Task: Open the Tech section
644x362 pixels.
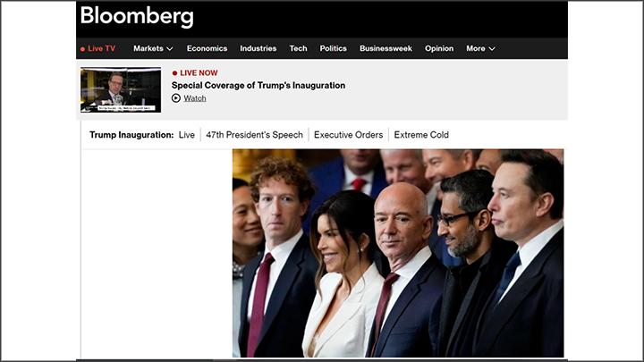Action: click(298, 48)
